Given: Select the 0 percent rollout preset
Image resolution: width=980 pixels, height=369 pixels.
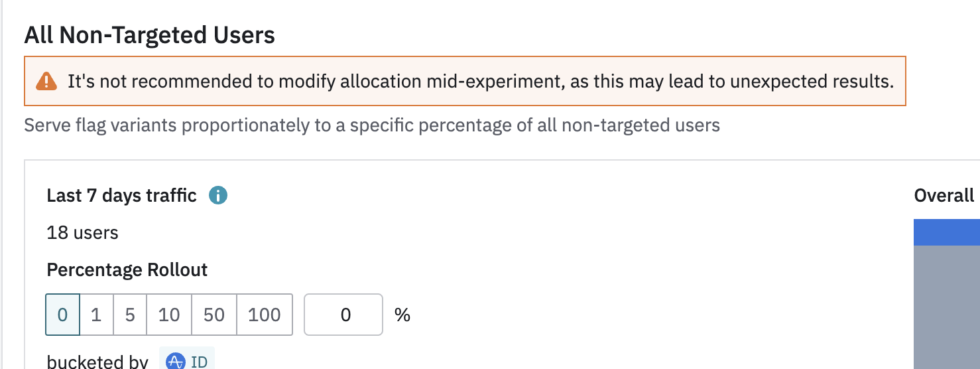Looking at the screenshot, I should 62,315.
